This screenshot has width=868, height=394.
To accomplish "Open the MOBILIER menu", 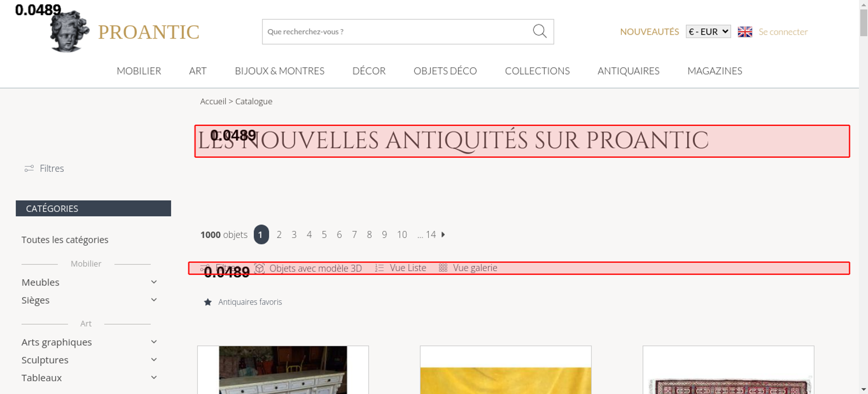I will tap(139, 71).
